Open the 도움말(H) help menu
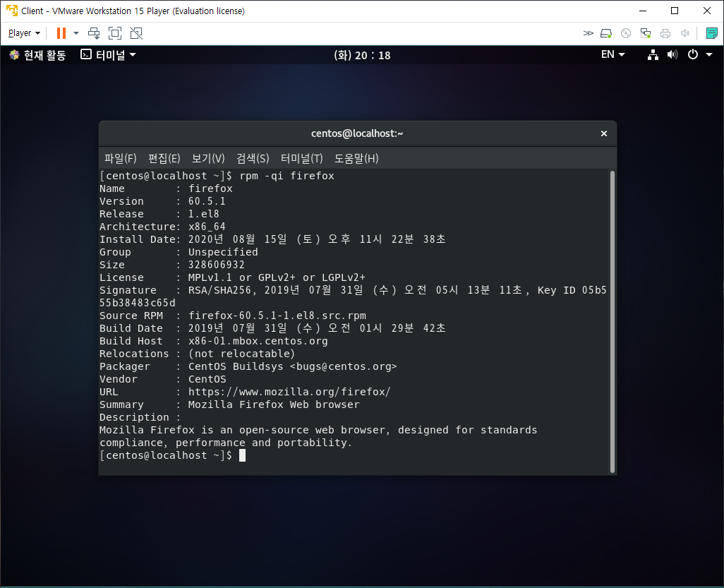The image size is (724, 588). [356, 158]
